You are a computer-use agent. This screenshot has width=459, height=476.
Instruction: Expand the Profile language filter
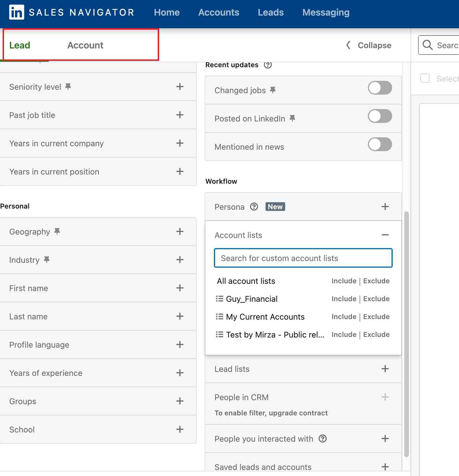pyautogui.click(x=180, y=344)
